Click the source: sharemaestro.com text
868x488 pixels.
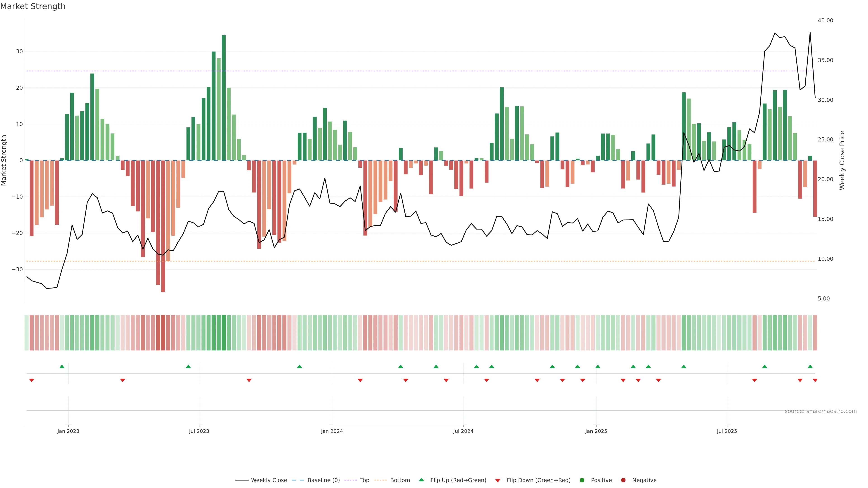click(821, 411)
